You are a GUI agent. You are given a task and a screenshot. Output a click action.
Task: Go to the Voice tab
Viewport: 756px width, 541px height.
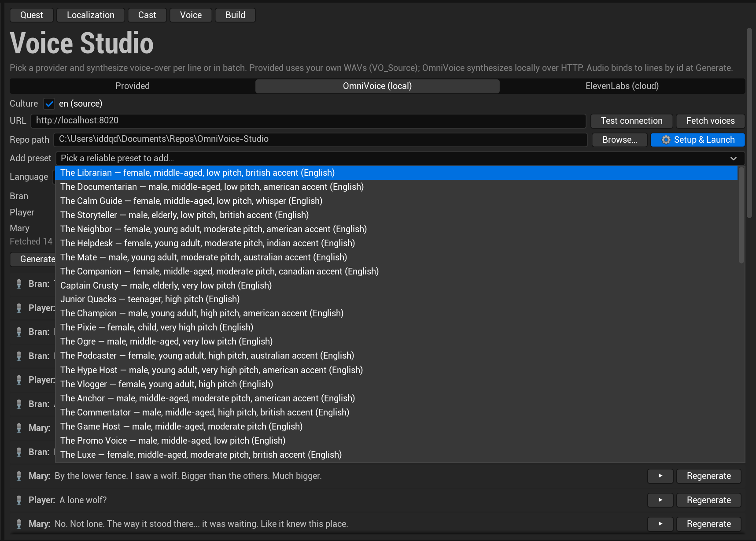coord(191,15)
